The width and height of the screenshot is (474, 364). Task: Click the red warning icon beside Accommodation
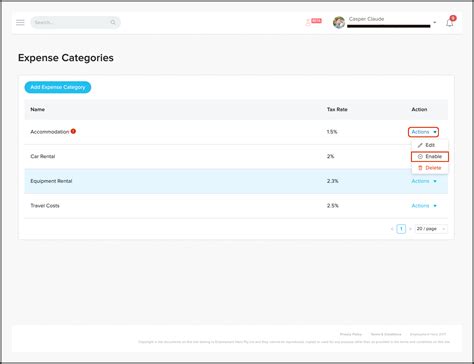(x=73, y=131)
